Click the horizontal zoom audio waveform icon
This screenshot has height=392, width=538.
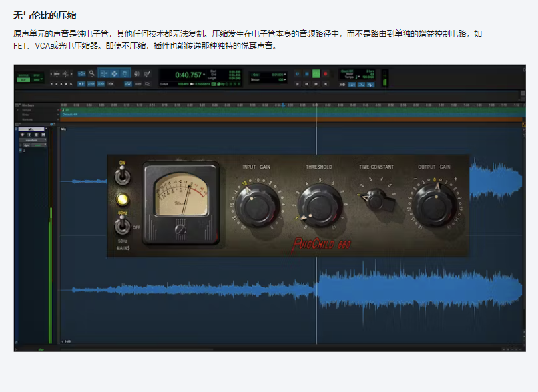pyautogui.click(x=57, y=74)
